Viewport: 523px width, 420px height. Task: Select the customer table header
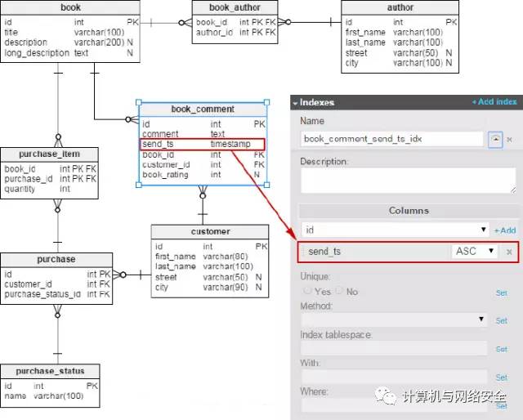point(210,231)
